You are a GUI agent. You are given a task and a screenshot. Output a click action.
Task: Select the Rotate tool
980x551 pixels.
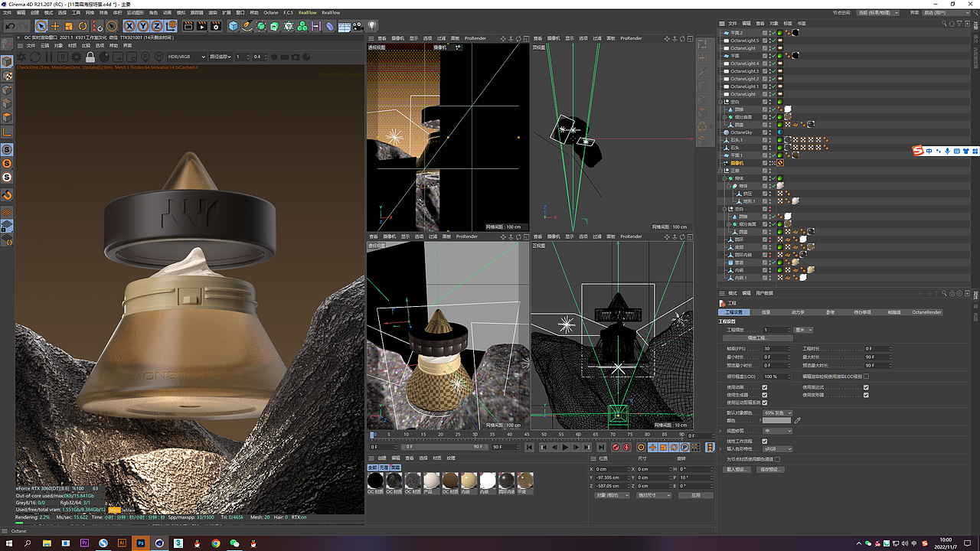[84, 25]
